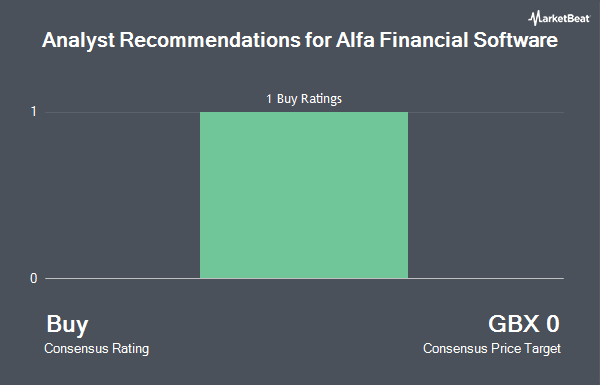This screenshot has height=385, width=600.
Task: Click the word 'Alfa' in the title
Action: pos(355,40)
